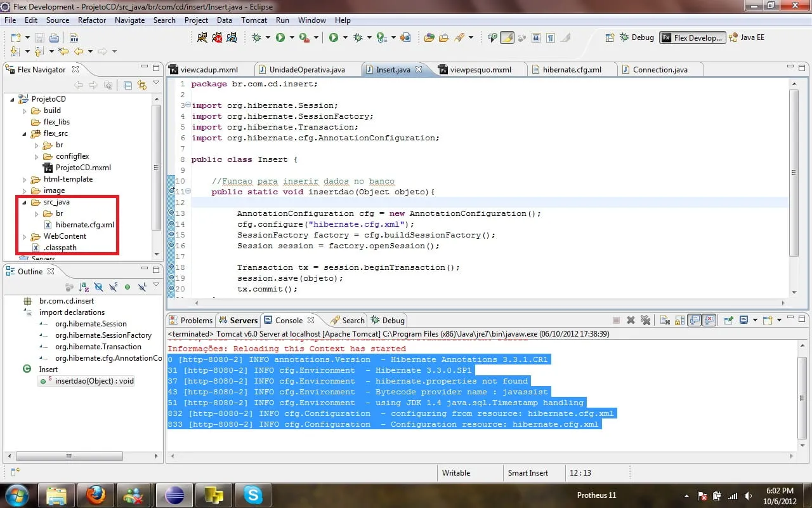Toggle Link with Editor in Flex Navigator
The image size is (812, 508).
(141, 85)
